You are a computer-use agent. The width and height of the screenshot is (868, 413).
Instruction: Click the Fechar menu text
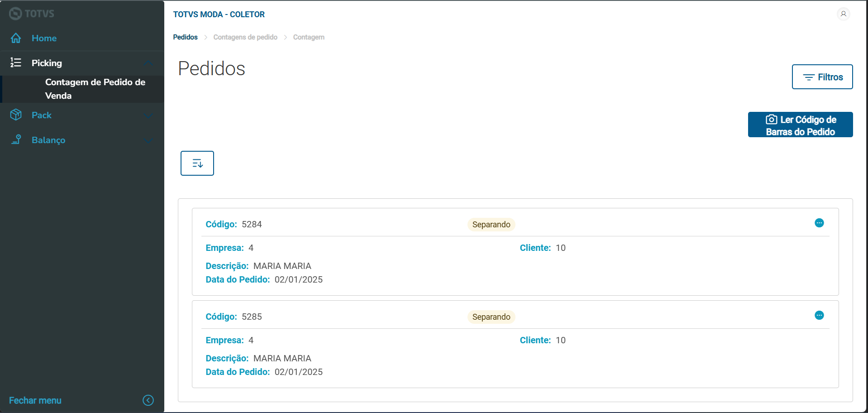[35, 400]
